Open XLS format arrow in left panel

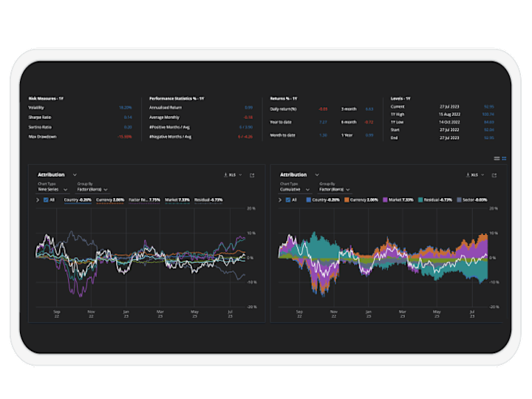pyautogui.click(x=241, y=175)
